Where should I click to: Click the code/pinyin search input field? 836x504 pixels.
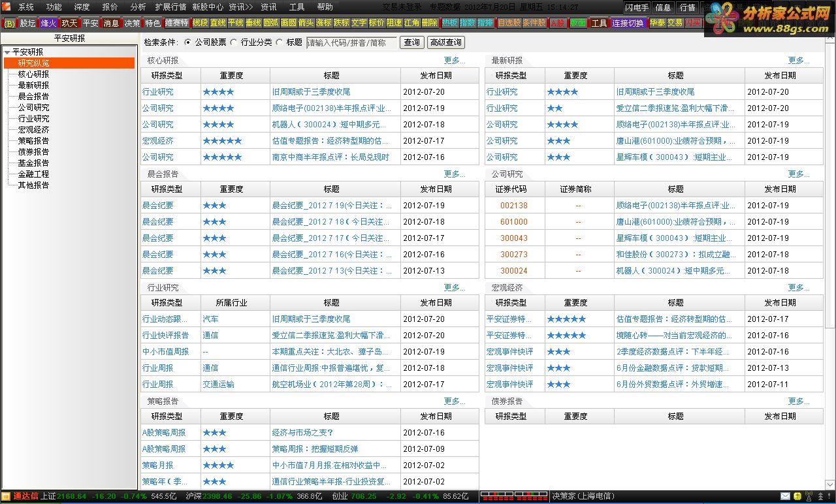pyautogui.click(x=351, y=42)
